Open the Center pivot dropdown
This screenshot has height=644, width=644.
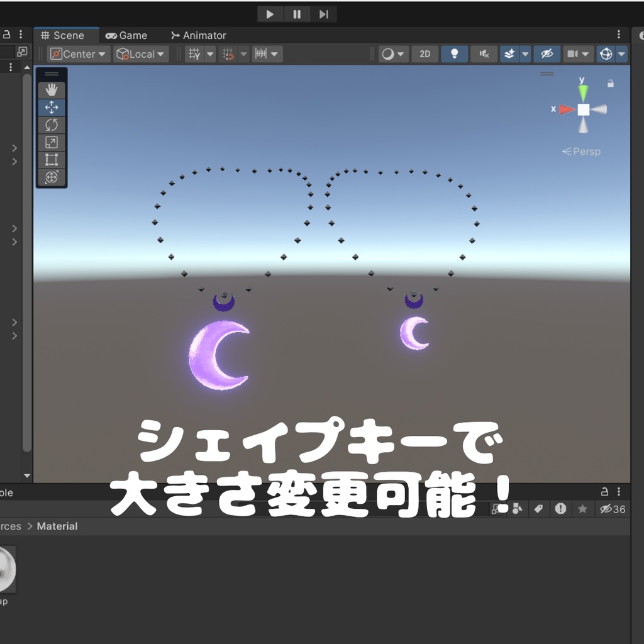pos(78,54)
